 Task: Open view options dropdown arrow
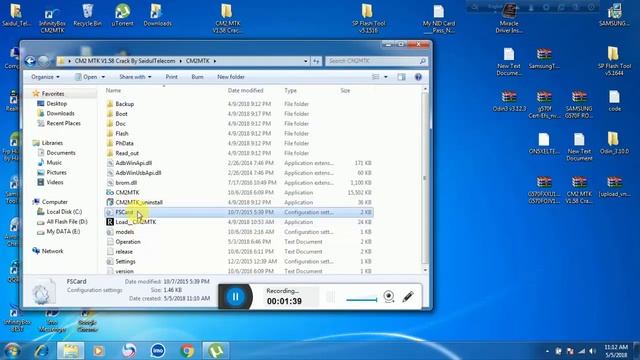pos(386,77)
